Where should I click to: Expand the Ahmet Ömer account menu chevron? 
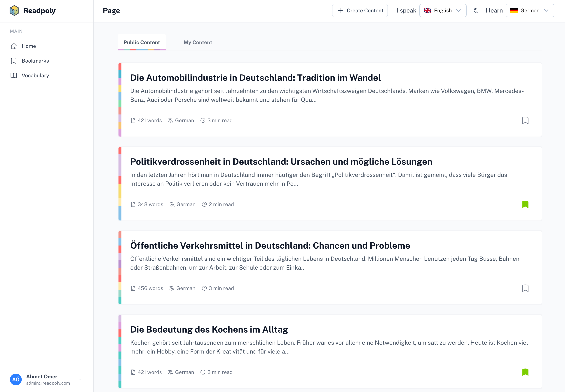coord(80,379)
